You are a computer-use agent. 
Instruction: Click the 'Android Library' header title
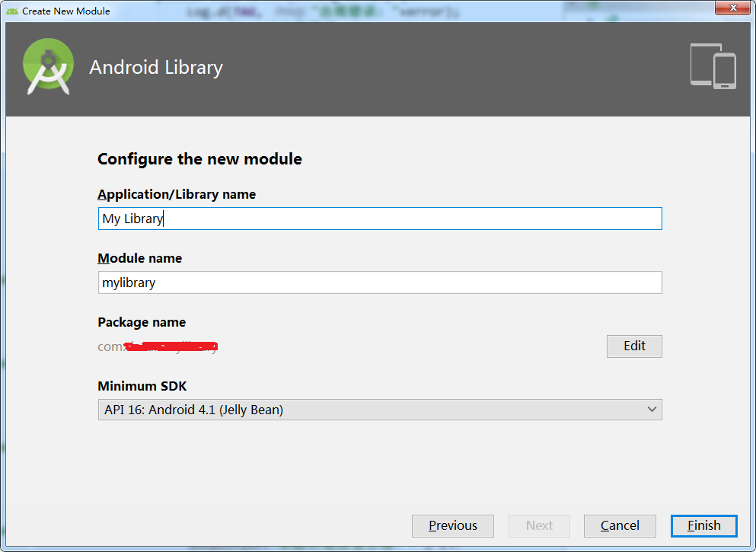(x=156, y=67)
